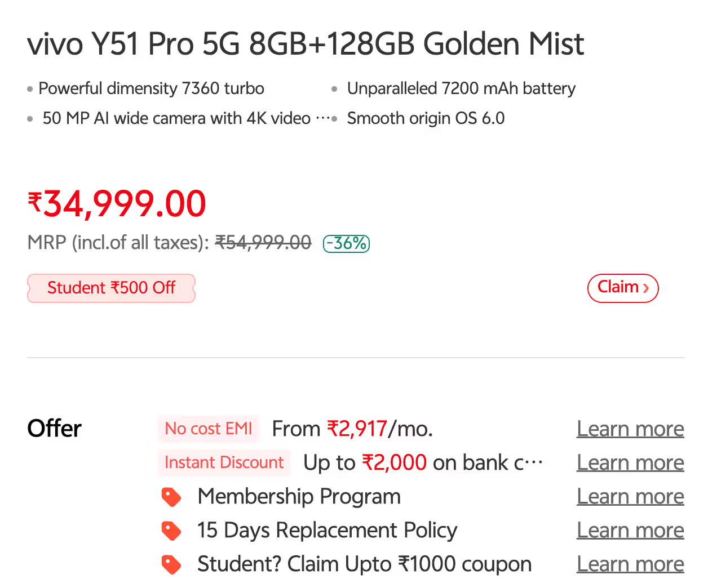708x588 pixels.
Task: Click the vivo Y51 Pro 5G product title
Action: 306,44
